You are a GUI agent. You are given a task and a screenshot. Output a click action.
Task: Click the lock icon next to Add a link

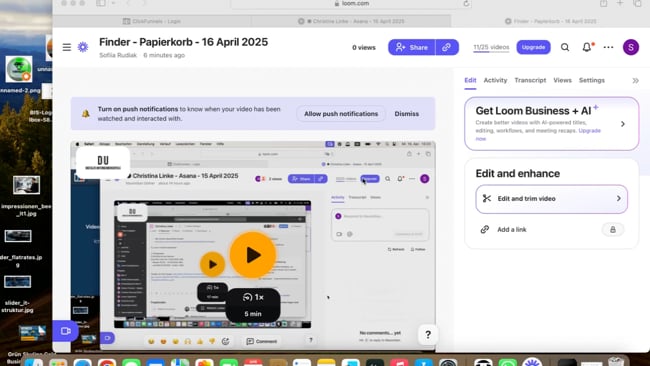(x=613, y=230)
